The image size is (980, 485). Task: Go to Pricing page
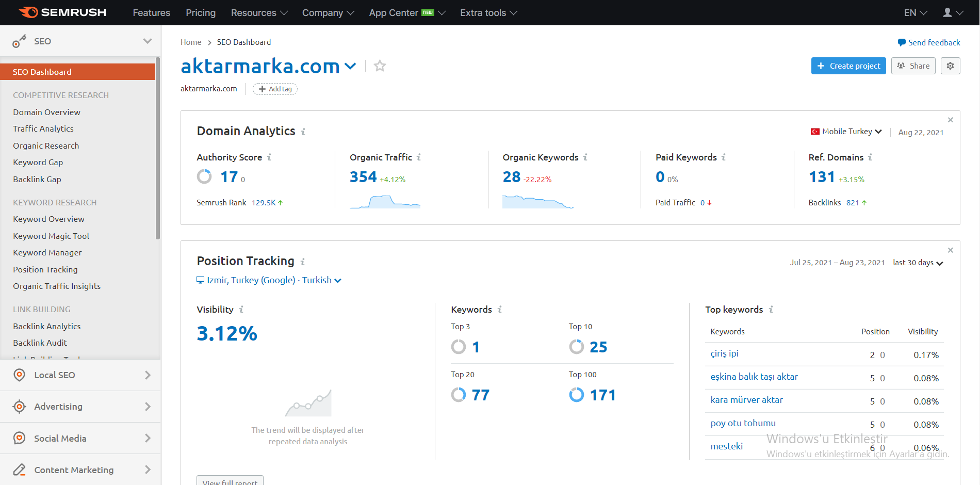[x=201, y=12]
